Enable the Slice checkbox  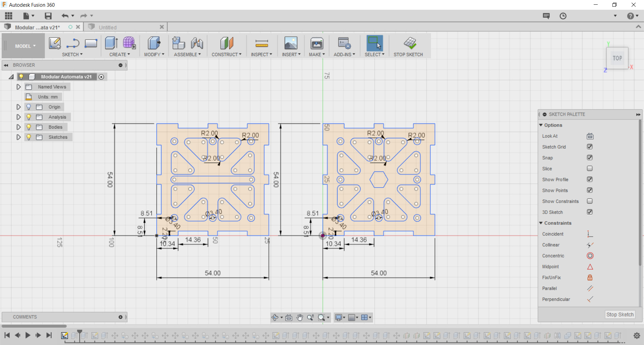coord(590,168)
